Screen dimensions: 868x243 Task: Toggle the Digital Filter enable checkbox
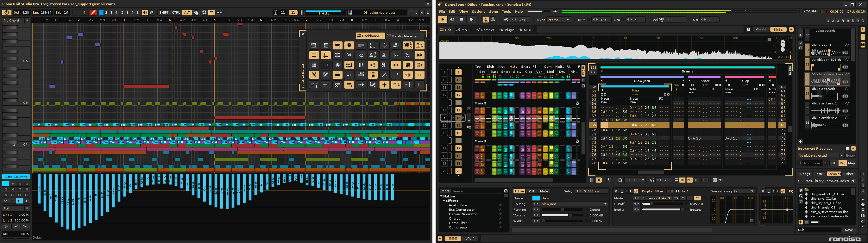click(x=636, y=191)
